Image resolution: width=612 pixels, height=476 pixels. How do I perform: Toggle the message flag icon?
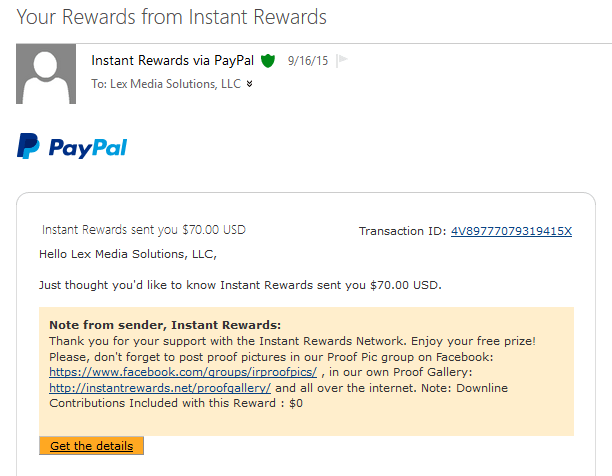pos(342,60)
